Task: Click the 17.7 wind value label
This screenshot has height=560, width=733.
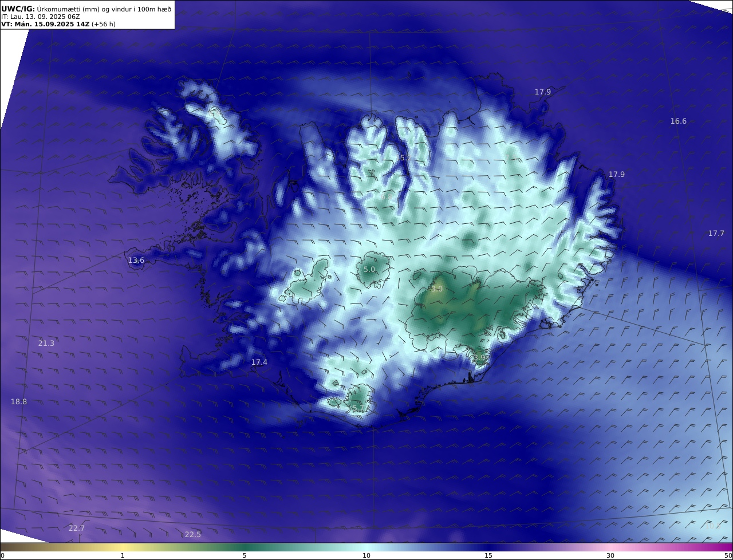Action: (716, 233)
